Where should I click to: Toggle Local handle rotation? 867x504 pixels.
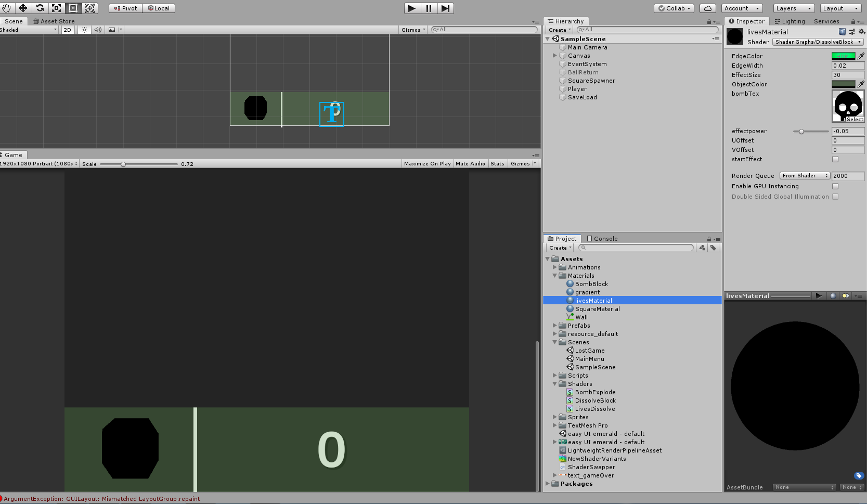click(x=159, y=8)
